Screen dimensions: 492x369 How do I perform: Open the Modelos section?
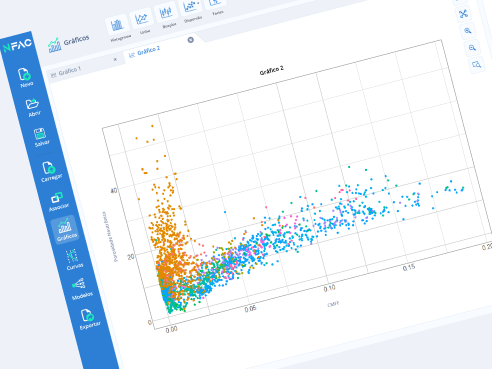click(80, 289)
